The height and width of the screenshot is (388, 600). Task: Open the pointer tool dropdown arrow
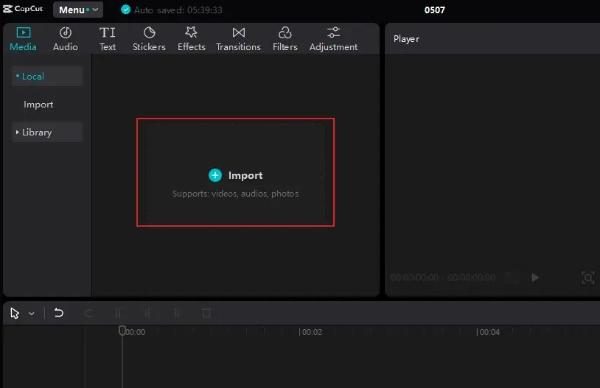[x=31, y=314]
